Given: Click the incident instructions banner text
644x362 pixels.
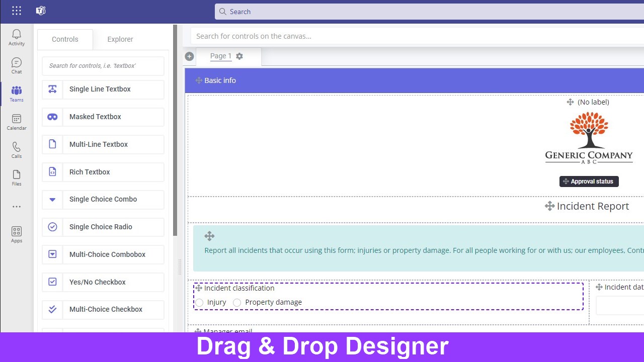Looking at the screenshot, I should (424, 250).
